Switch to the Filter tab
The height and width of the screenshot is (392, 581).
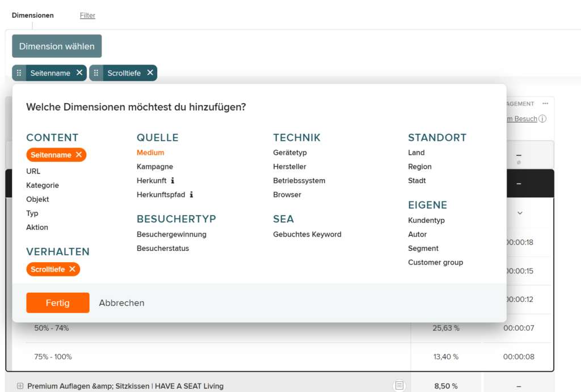click(x=87, y=15)
